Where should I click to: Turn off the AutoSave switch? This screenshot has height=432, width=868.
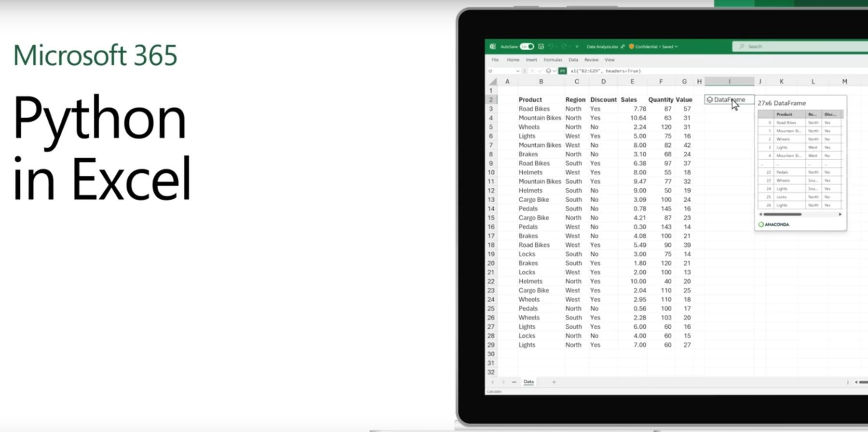527,46
